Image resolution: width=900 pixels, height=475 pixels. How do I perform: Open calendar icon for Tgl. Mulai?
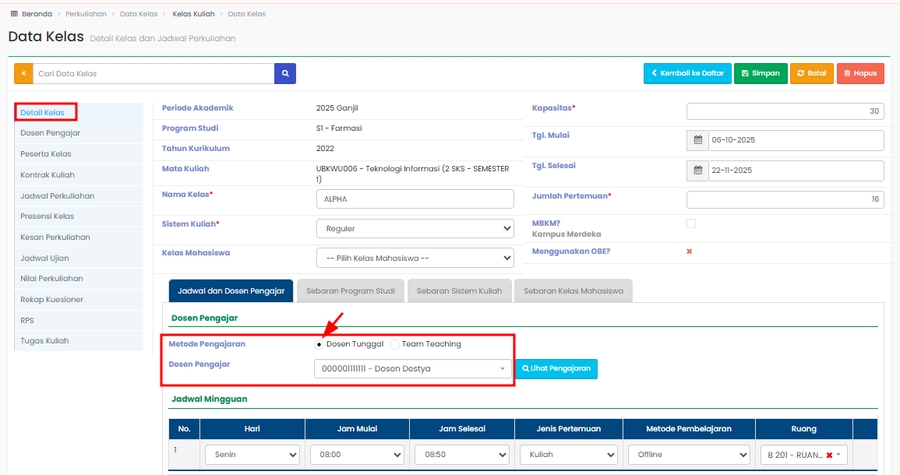click(697, 140)
